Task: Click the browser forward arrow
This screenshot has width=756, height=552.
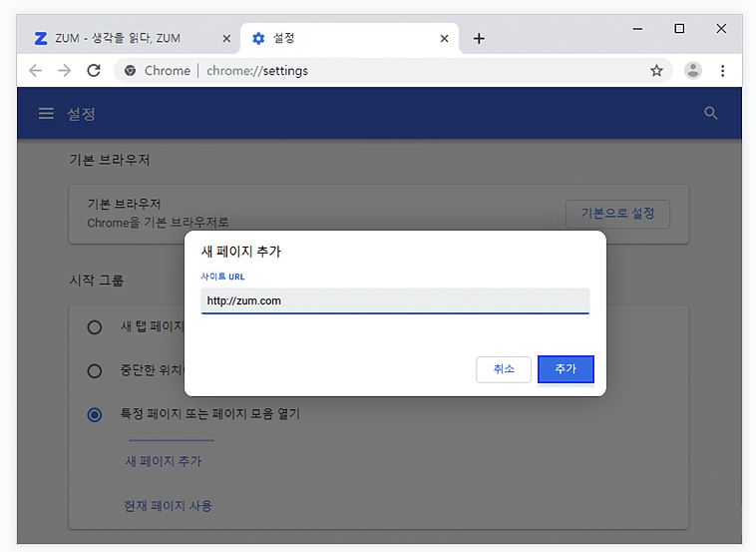Action: [64, 71]
